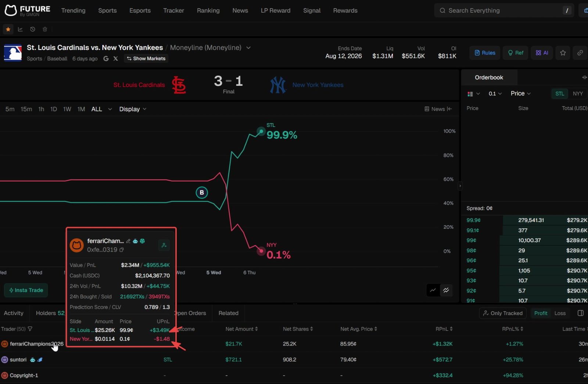Click the FUTURE by GMGN logo
Screen dimensions: 588x384
(x=27, y=11)
